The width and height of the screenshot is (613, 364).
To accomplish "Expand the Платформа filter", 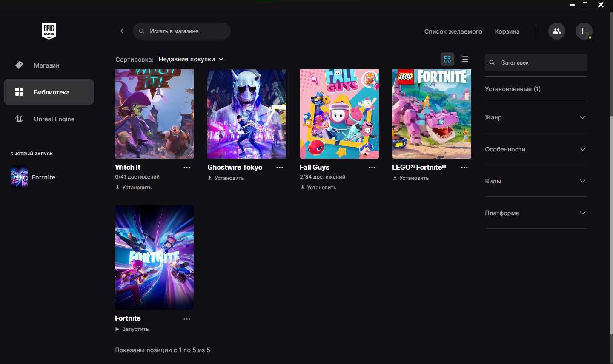I will coord(536,213).
